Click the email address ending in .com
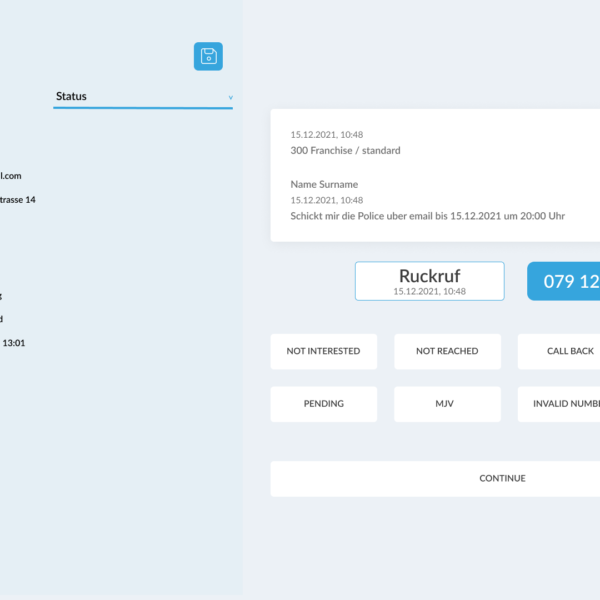The image size is (600, 600). 10,176
